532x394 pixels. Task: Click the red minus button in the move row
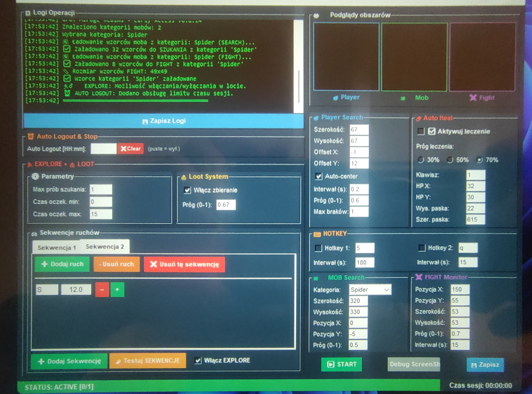(x=102, y=290)
